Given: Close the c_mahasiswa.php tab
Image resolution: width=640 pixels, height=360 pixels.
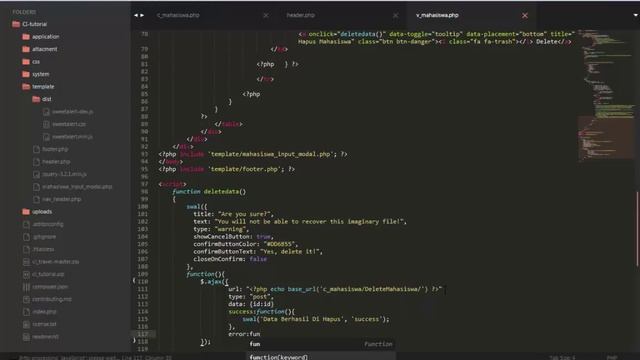Looking at the screenshot, I should click(266, 16).
